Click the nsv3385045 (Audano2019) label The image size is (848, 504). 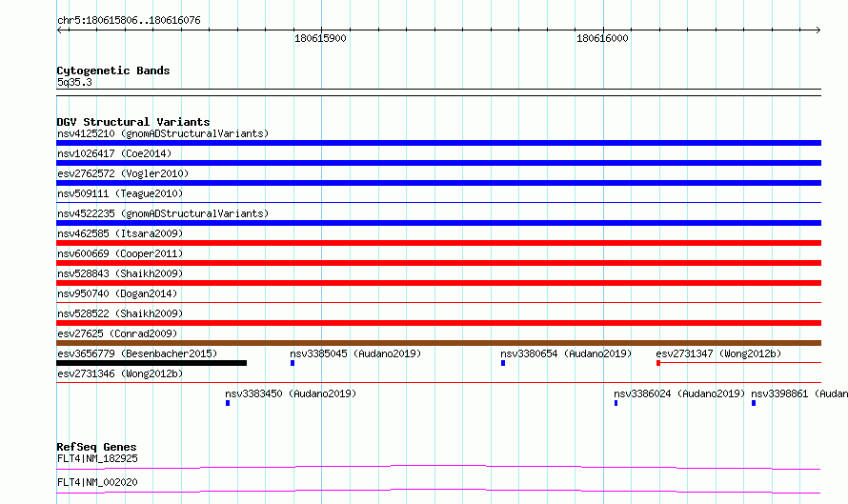pos(355,353)
